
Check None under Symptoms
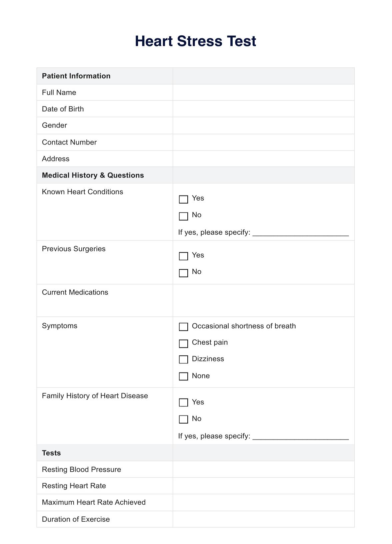tap(183, 376)
